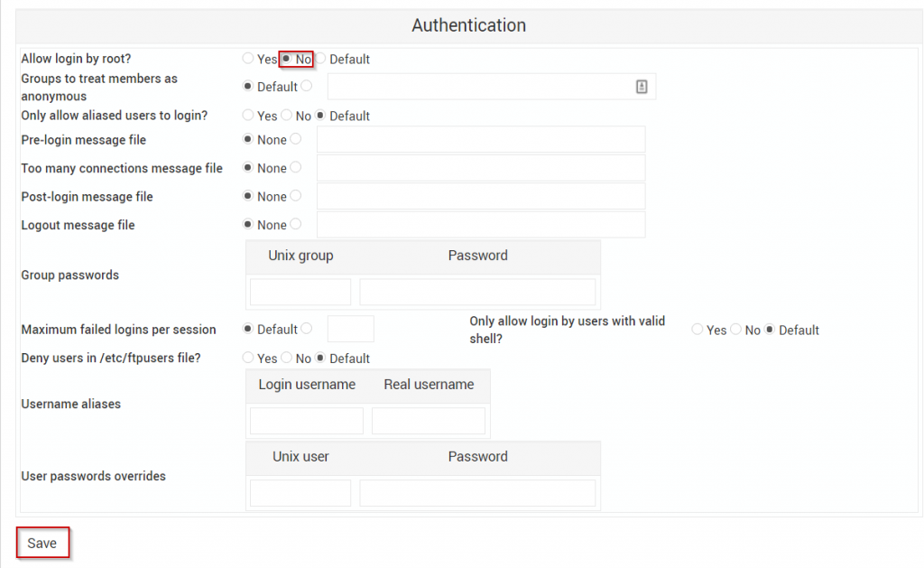Click the Login username field under Username aliases
This screenshot has height=568, width=924.
(305, 420)
